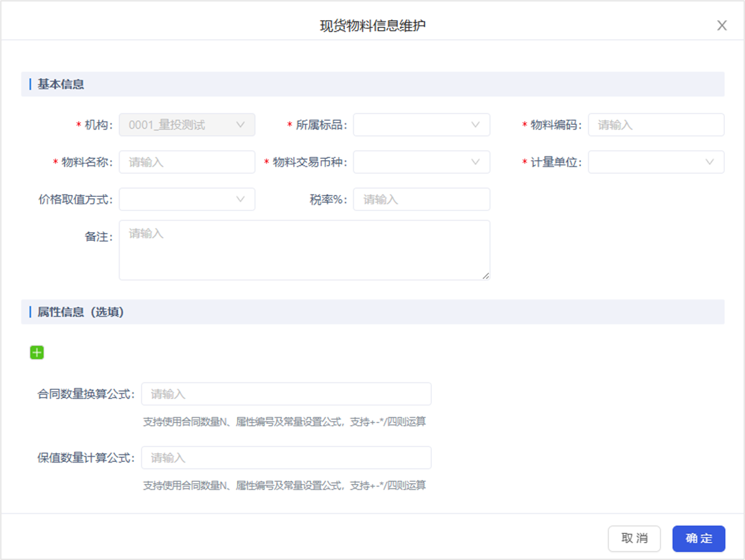The width and height of the screenshot is (745, 560).
Task: Click the green plus add-attribute icon
Action: pyautogui.click(x=37, y=352)
